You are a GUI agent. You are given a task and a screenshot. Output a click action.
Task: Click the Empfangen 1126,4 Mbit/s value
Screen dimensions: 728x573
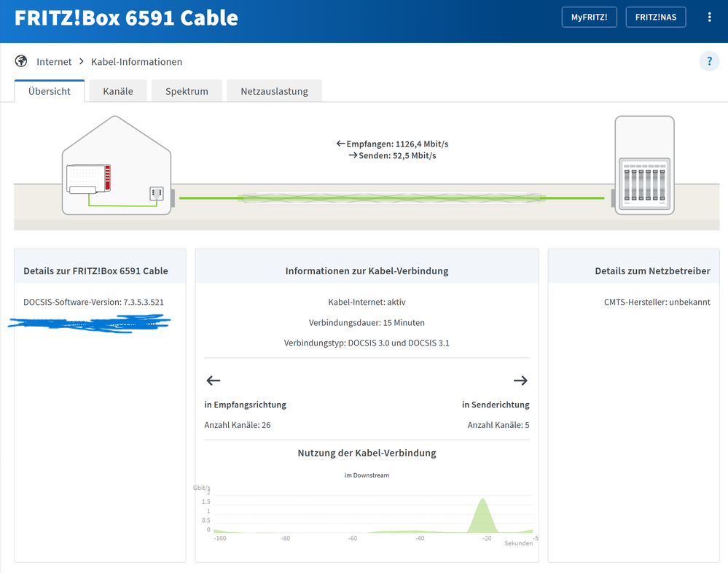click(x=392, y=144)
